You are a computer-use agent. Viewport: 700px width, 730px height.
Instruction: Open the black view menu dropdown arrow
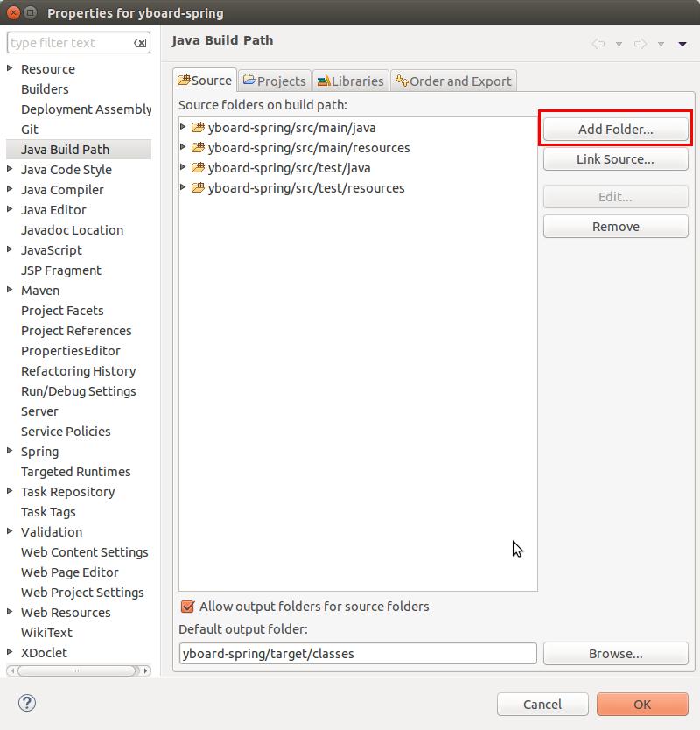point(682,45)
